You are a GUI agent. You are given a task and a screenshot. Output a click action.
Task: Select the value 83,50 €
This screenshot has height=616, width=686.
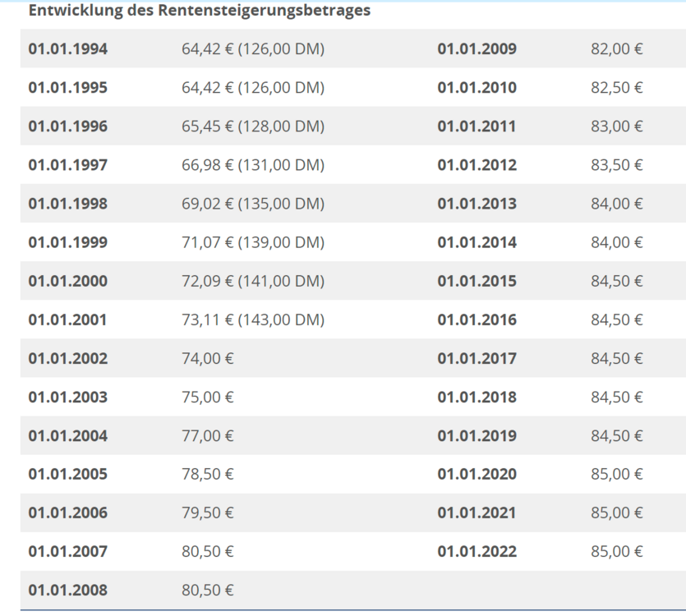pyautogui.click(x=617, y=165)
